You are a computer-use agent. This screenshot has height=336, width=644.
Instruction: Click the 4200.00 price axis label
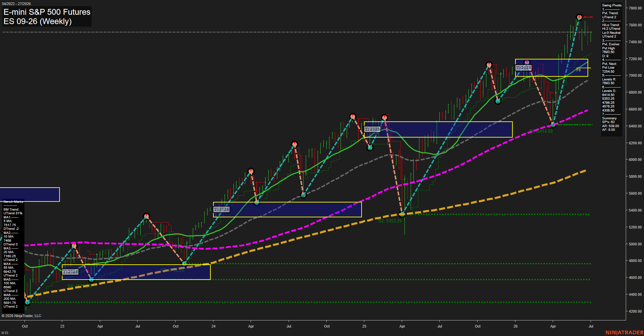coord(635,311)
